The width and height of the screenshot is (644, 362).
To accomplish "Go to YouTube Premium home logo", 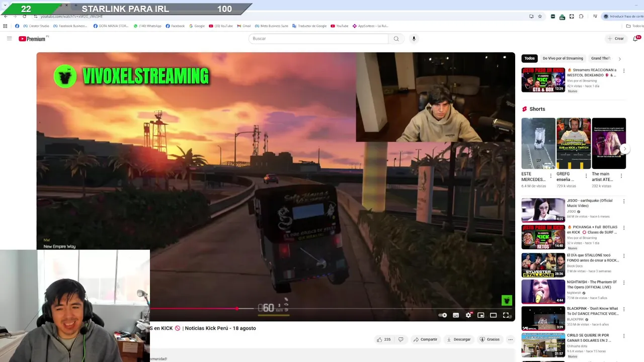I will (33, 39).
